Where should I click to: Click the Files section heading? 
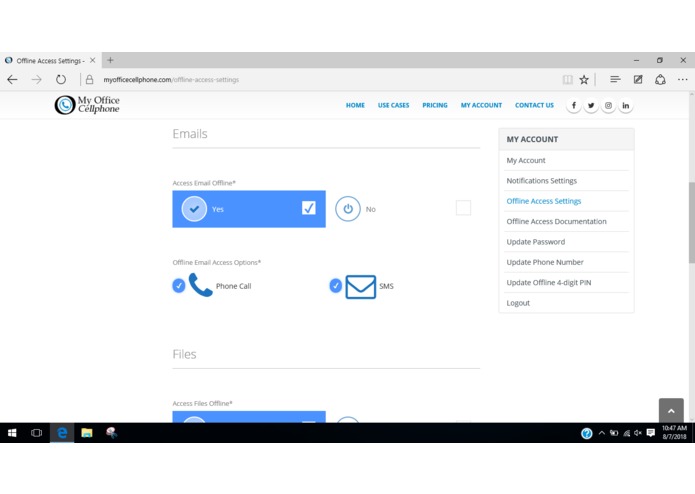tap(184, 354)
